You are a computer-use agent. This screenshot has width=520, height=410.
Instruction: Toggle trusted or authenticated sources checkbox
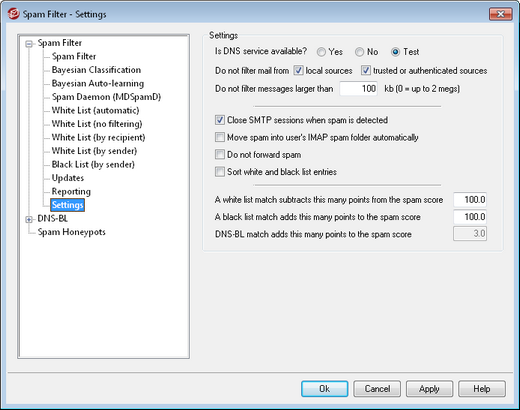366,71
